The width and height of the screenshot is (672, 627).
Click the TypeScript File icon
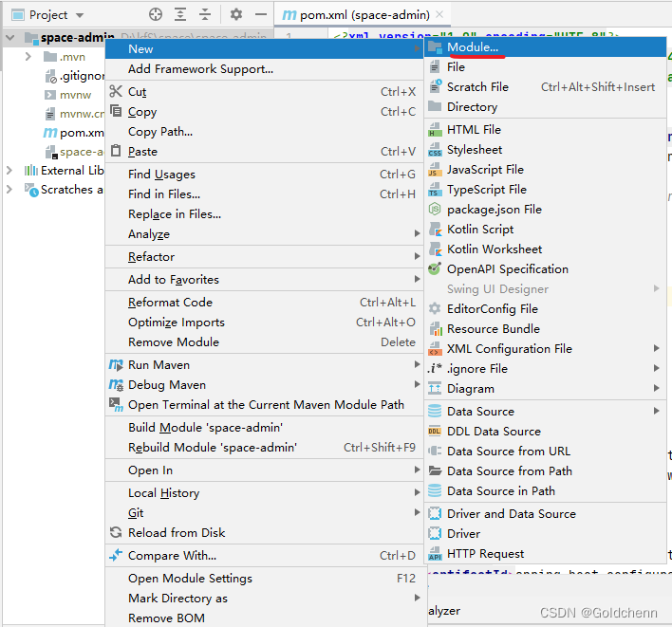[x=435, y=190]
